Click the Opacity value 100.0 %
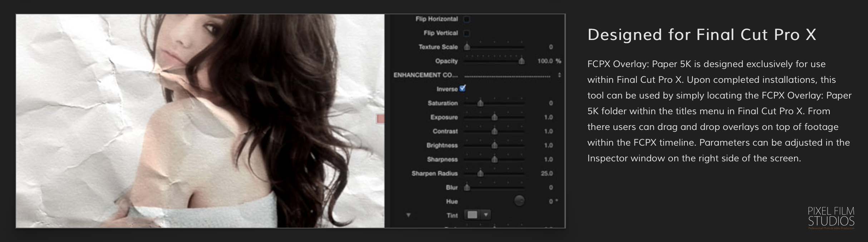The height and width of the screenshot is (242, 868). 549,61
